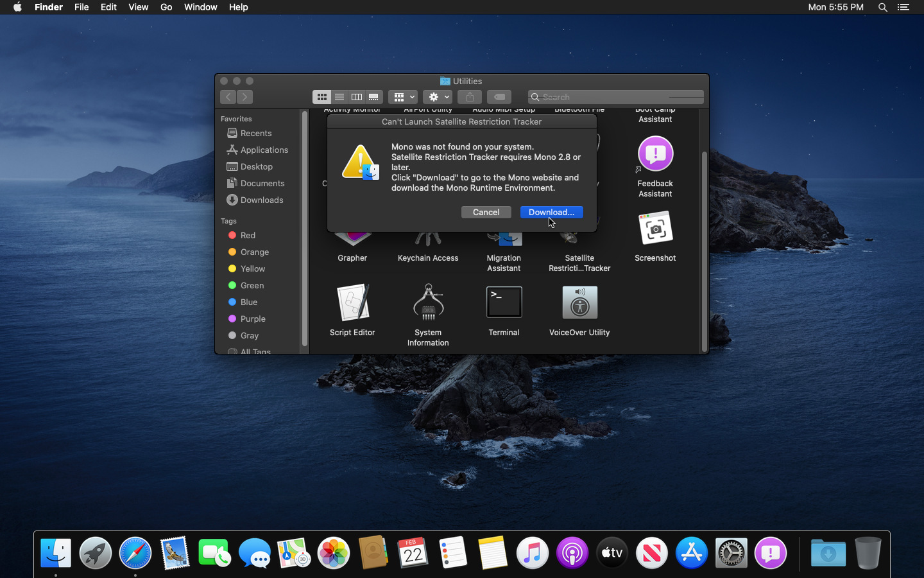924x578 pixels.
Task: Click the Download... button in the dialog
Action: [551, 212]
